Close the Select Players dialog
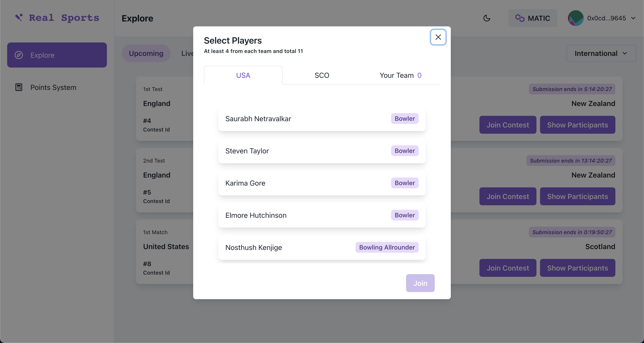Screen dimensions: 644x343 (438, 37)
